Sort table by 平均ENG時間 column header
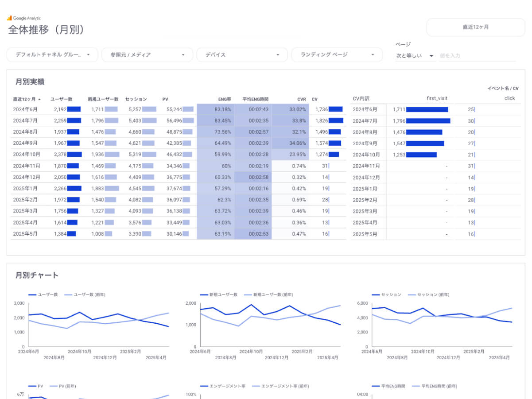The width and height of the screenshot is (532, 399). 255,99
